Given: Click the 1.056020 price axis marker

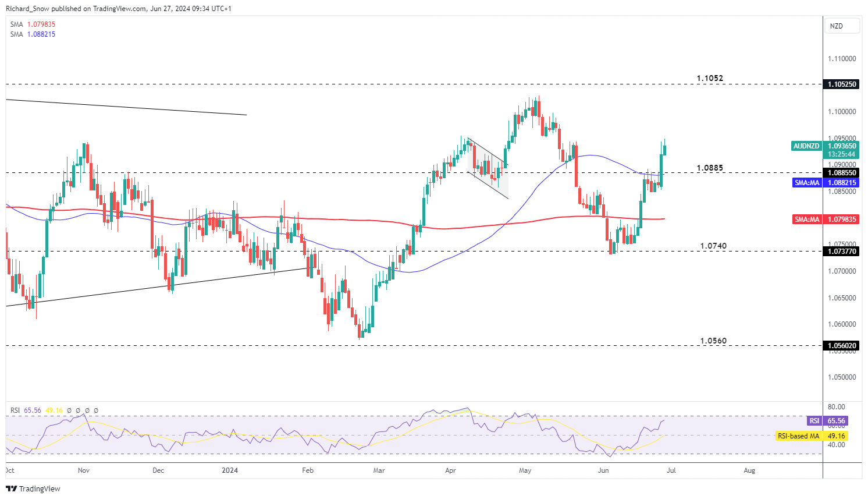Looking at the screenshot, I should (x=842, y=346).
